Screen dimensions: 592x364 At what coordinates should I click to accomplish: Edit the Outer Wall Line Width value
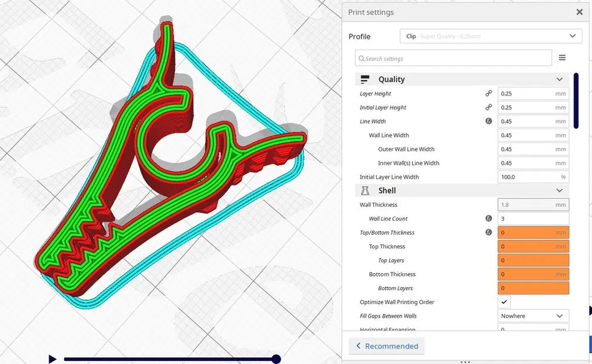(x=533, y=149)
